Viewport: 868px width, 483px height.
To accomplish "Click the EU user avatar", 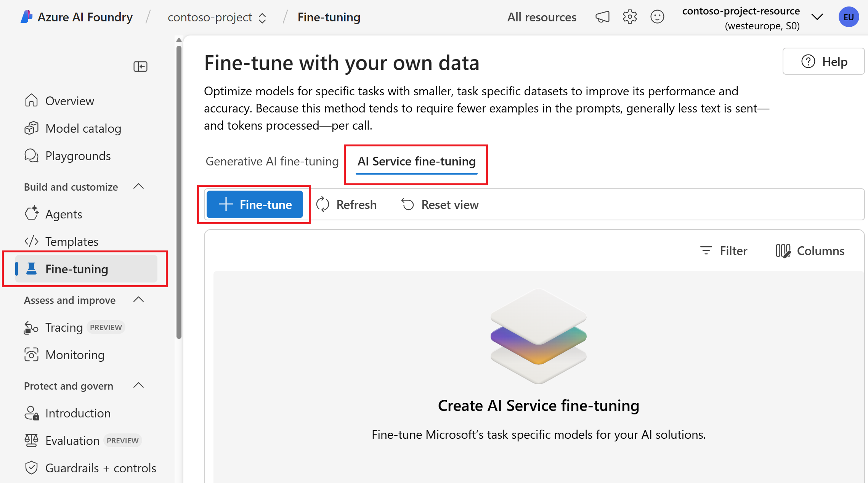I will (849, 17).
